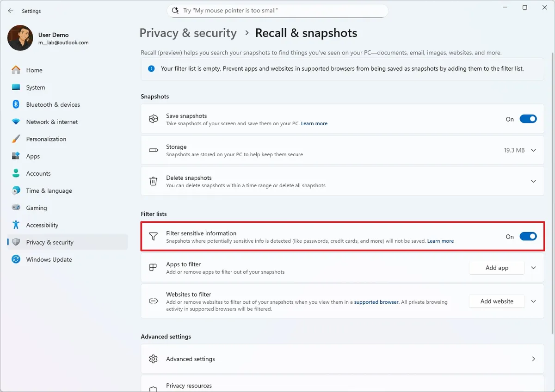The image size is (555, 392).
Task: Click the trash icon next to Delete snapshots
Action: pos(153,181)
